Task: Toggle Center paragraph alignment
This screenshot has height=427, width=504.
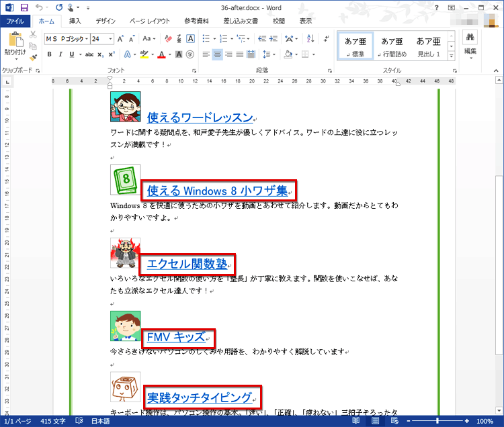Action: pos(217,54)
